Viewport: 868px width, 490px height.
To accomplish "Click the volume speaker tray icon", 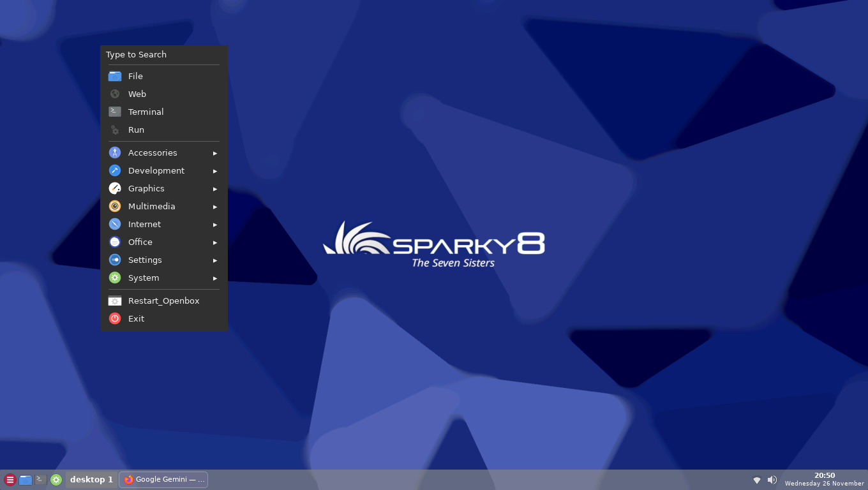I will 772,480.
